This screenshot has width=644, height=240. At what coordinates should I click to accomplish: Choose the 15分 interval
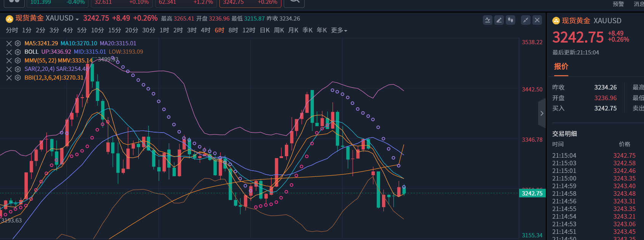point(114,30)
